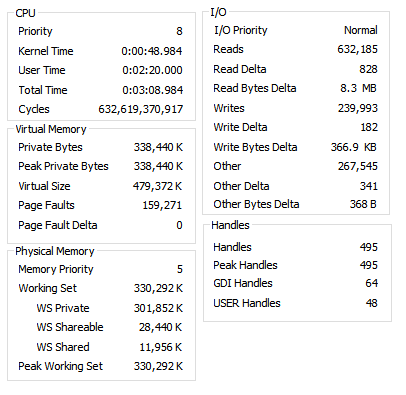Click the WS Private label
The height and width of the screenshot is (395, 406).
coord(63,308)
